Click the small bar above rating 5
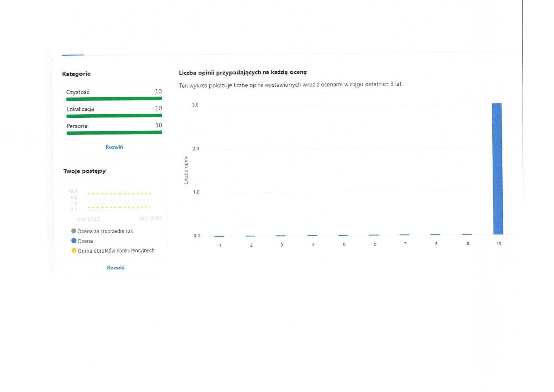The width and height of the screenshot is (554, 392). coord(343,235)
